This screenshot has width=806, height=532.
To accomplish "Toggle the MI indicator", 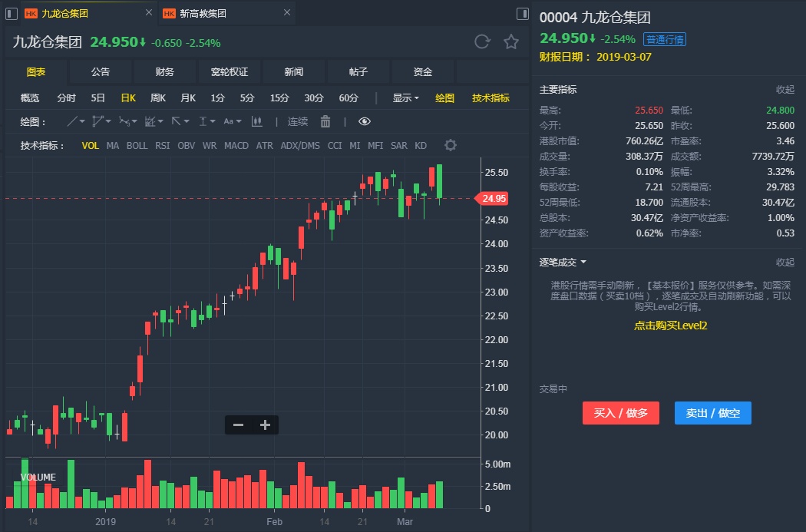I will pyautogui.click(x=355, y=145).
